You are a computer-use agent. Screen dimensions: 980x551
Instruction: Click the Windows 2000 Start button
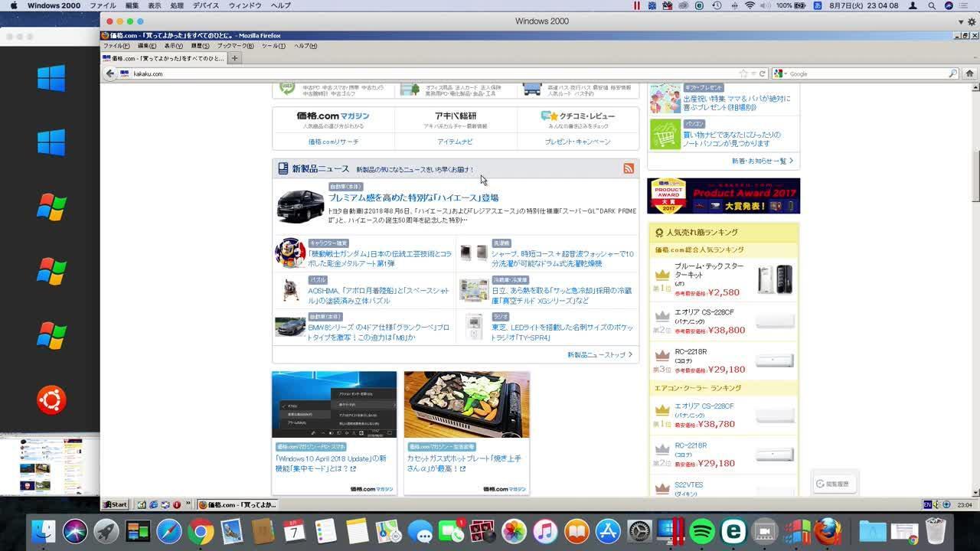coord(116,504)
